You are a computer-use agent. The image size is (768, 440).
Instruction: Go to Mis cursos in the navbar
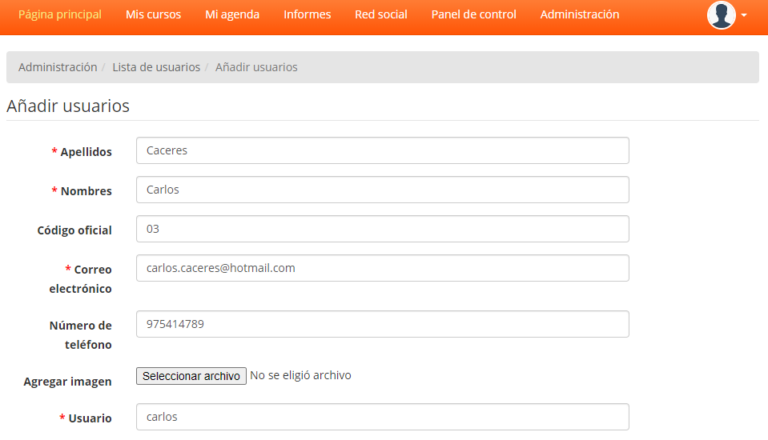point(153,15)
